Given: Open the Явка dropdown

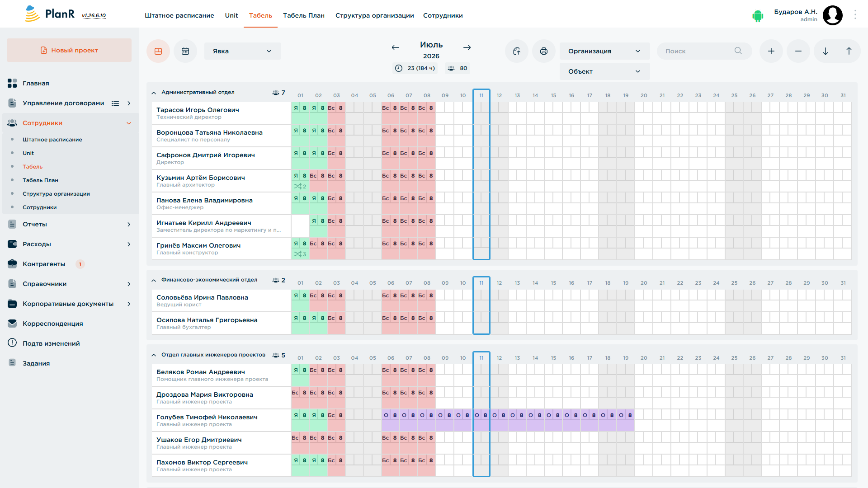Looking at the screenshot, I should tap(243, 51).
